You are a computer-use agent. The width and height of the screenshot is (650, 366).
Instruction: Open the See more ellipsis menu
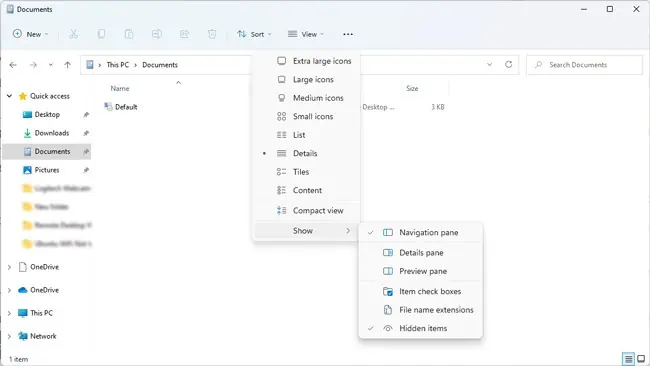[x=348, y=34]
